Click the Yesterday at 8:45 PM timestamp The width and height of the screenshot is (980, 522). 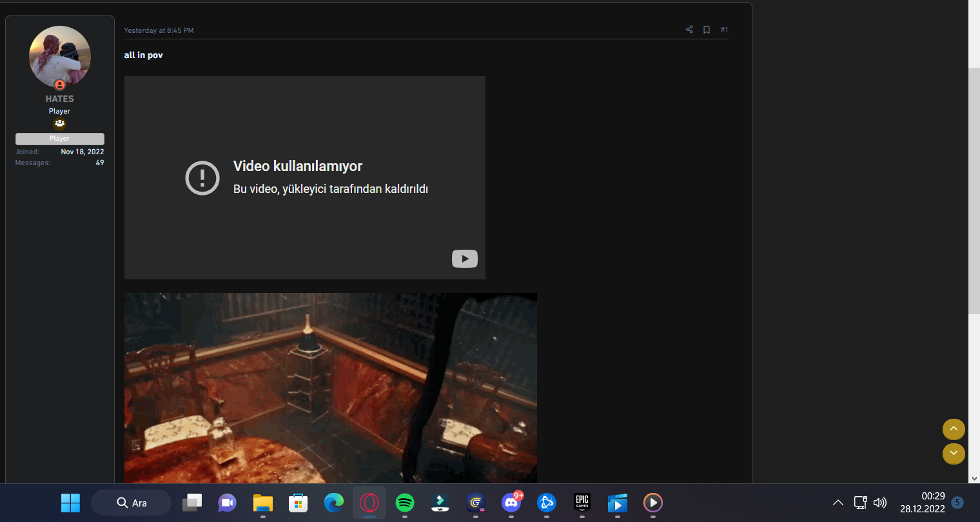click(x=159, y=30)
